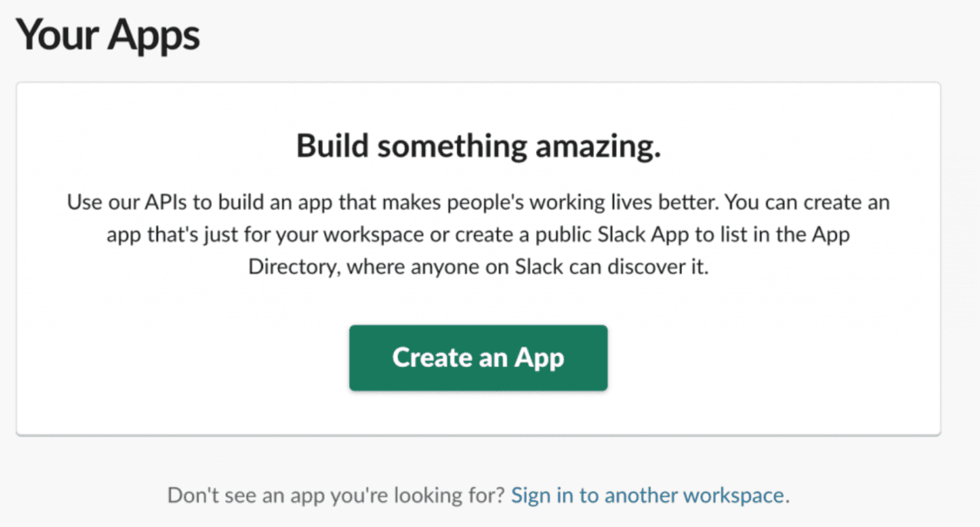Click Build something amazing heading text

coord(478,145)
